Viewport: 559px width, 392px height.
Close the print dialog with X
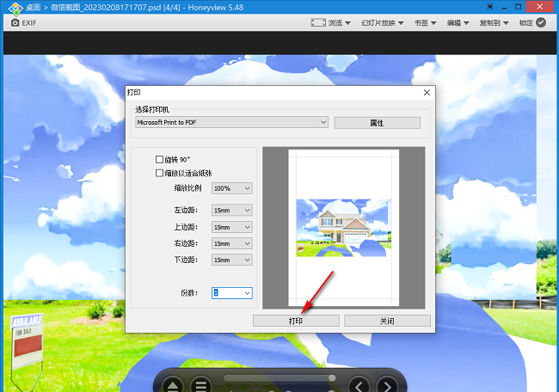427,92
